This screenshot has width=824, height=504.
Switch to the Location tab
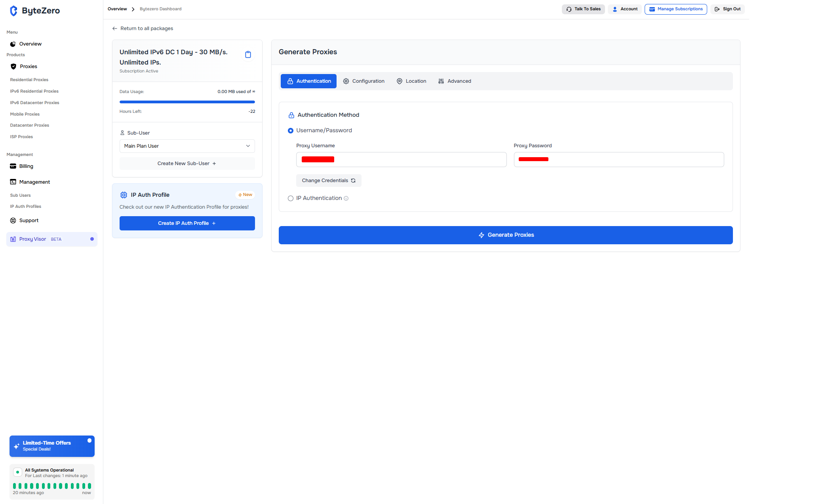click(411, 81)
